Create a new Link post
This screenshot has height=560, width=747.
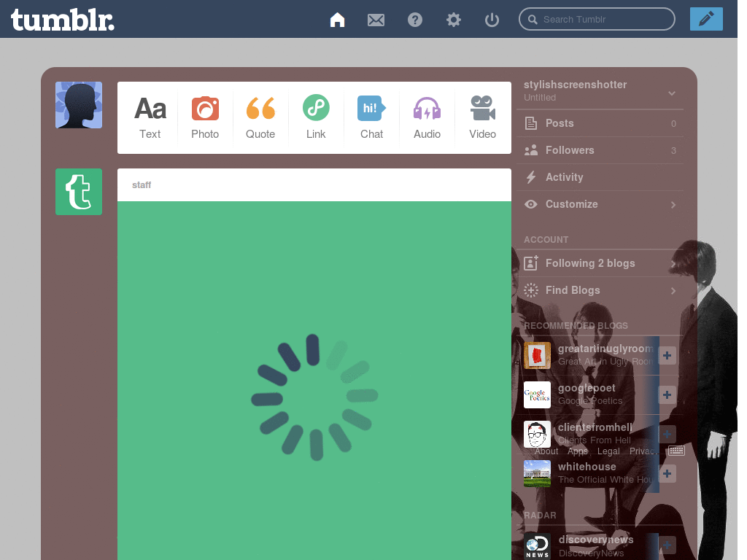tap(316, 117)
